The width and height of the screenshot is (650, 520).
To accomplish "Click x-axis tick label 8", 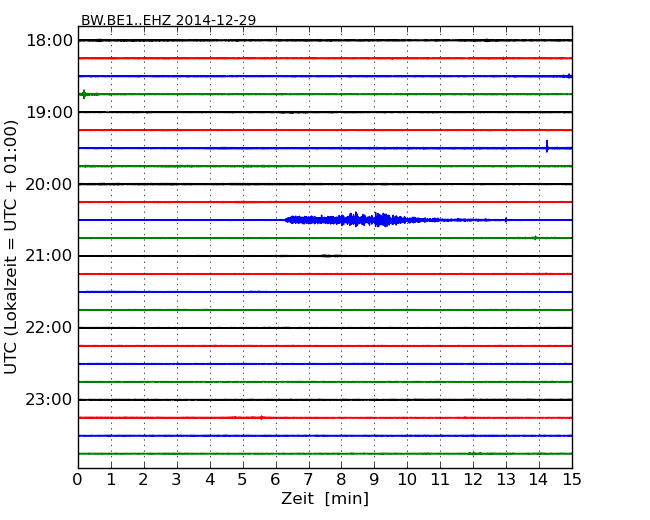I will tap(341, 480).
